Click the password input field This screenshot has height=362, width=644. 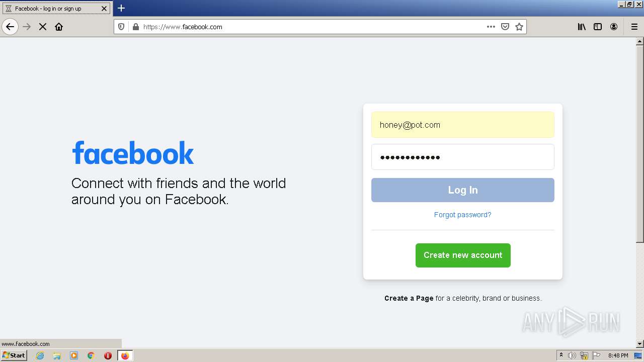(x=462, y=157)
